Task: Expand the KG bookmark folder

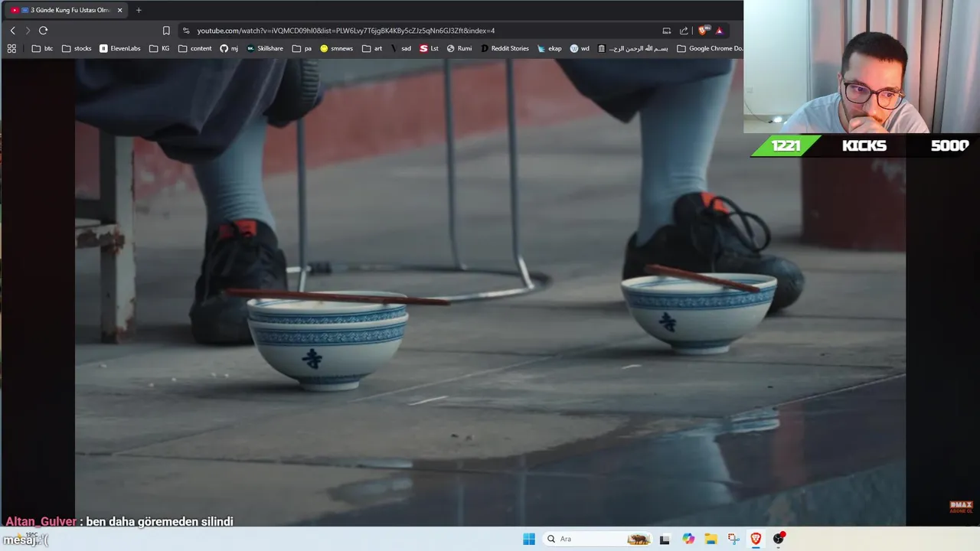Action: pos(160,48)
